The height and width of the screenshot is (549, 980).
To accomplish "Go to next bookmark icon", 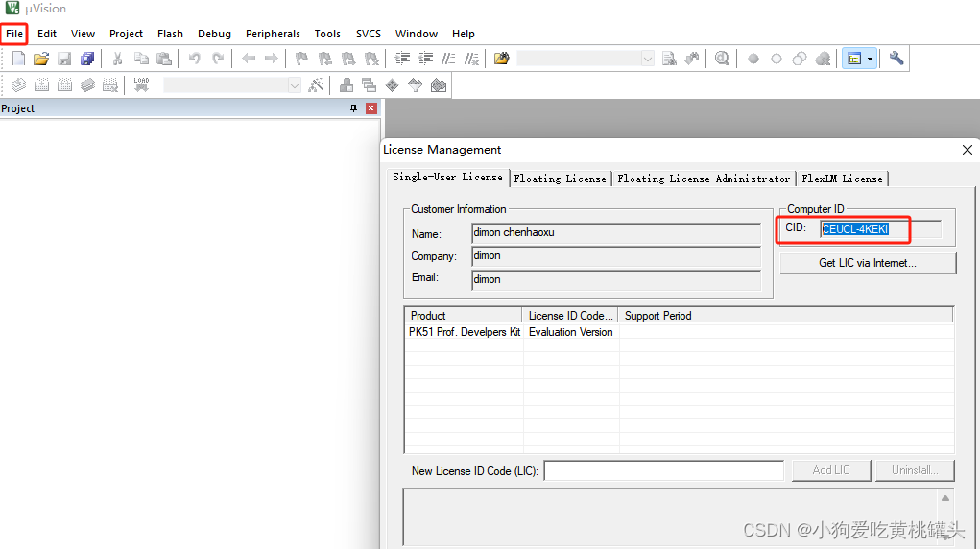I will tap(348, 59).
